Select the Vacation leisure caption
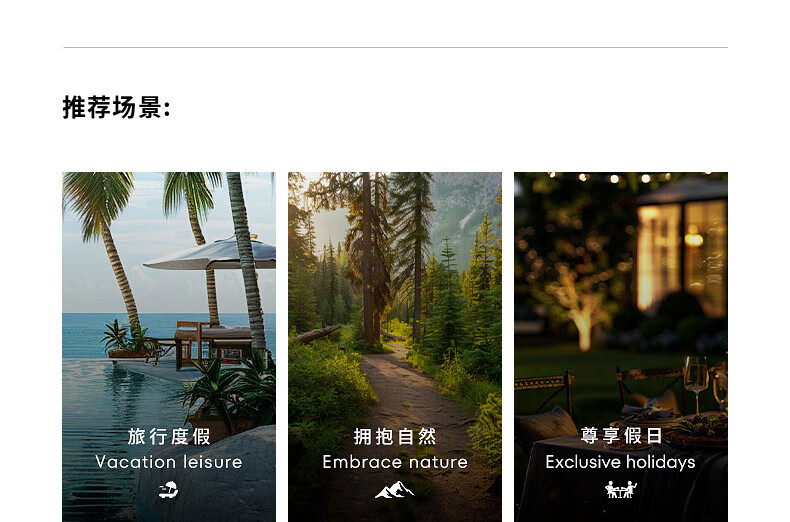 [169, 462]
